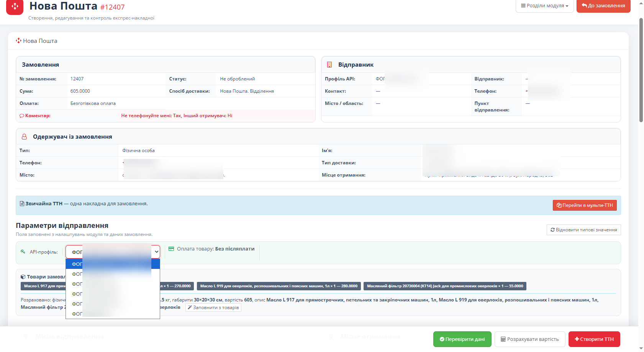The width and height of the screenshot is (644, 352).
Task: Click the Замовлення panel heading
Action: [40, 65]
